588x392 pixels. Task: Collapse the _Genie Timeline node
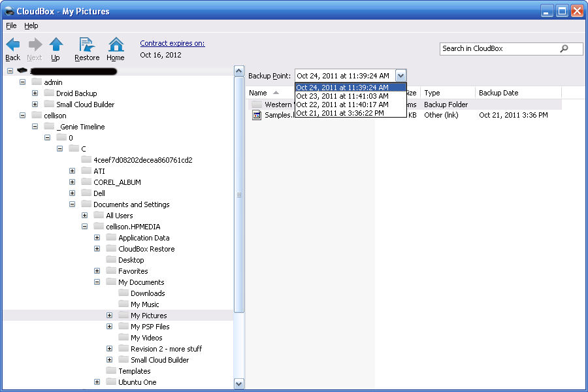35,126
